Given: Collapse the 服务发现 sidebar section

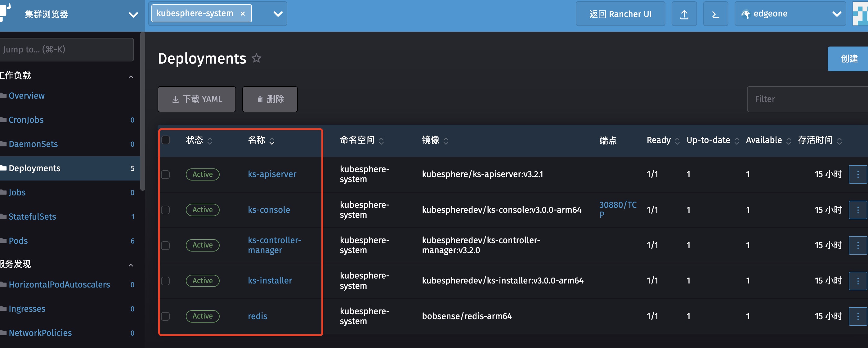Looking at the screenshot, I should 131,265.
